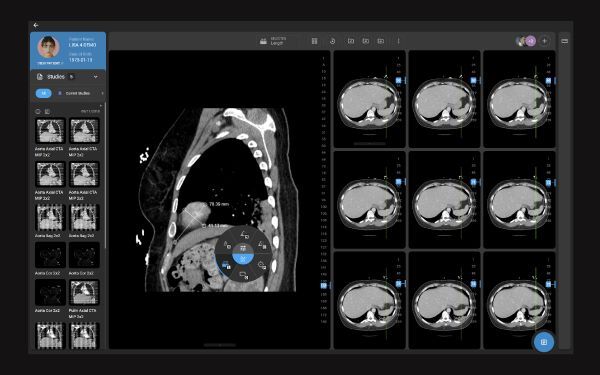Click the last of three screen icons in toolbar
The width and height of the screenshot is (600, 375).
[x=381, y=41]
